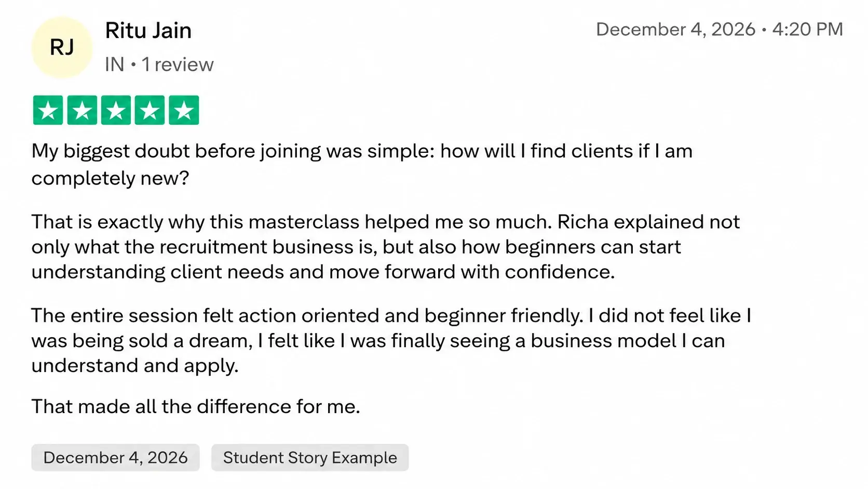Image resolution: width=868 pixels, height=489 pixels.
Task: Click the second green rating star
Action: coord(82,110)
